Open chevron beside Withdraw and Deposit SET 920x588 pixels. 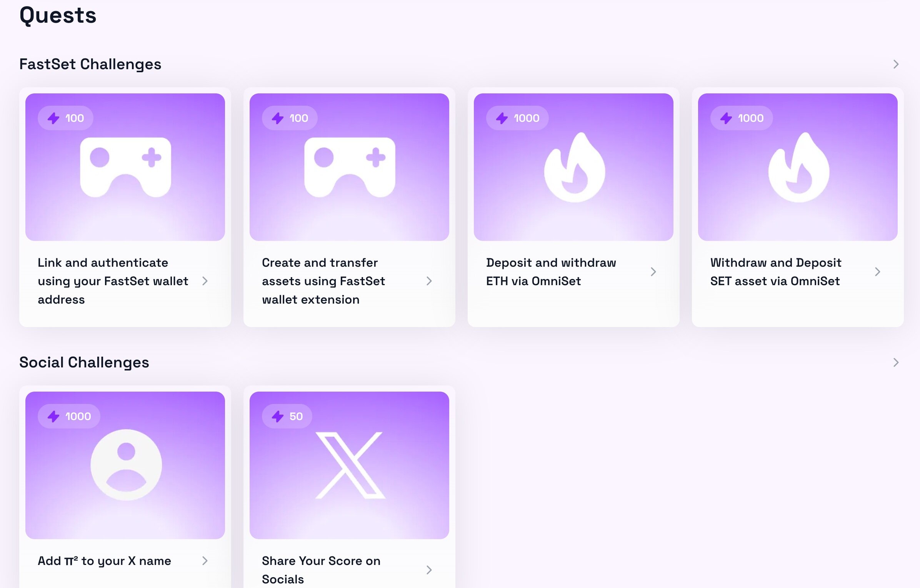pyautogui.click(x=877, y=272)
